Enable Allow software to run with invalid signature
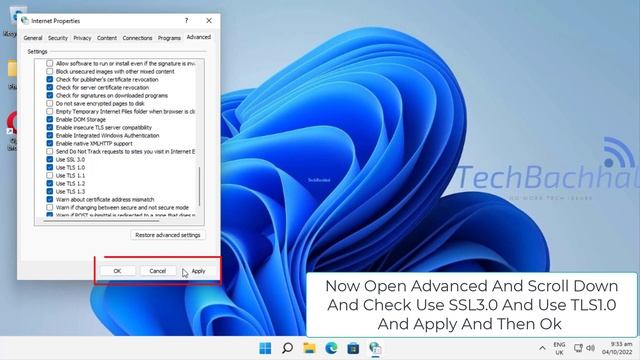640x360 pixels. [50, 63]
